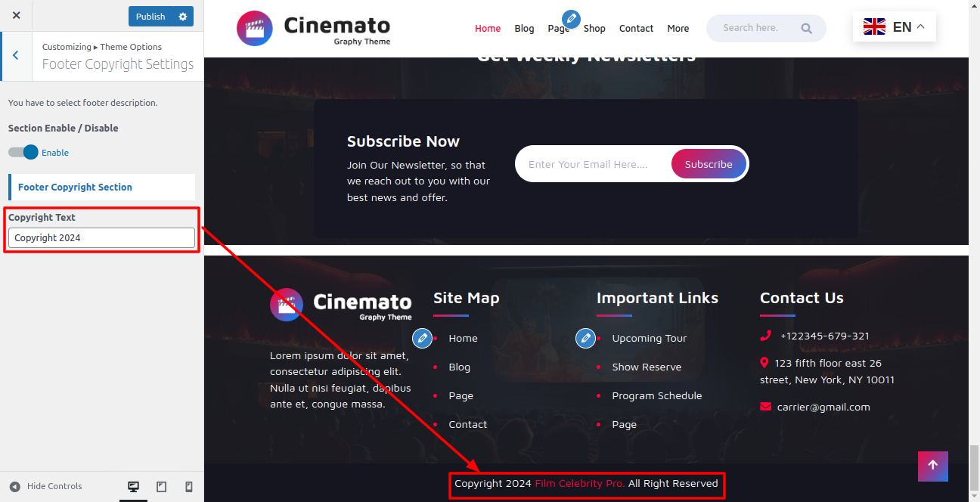Switch to mobile preview device icon
Image resolution: width=980 pixels, height=502 pixels.
coord(189,487)
